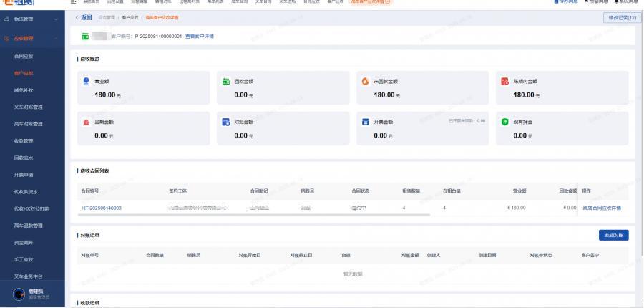Select 收款管理 in the sidebar
Screen dimensions: 644x308
24,141
